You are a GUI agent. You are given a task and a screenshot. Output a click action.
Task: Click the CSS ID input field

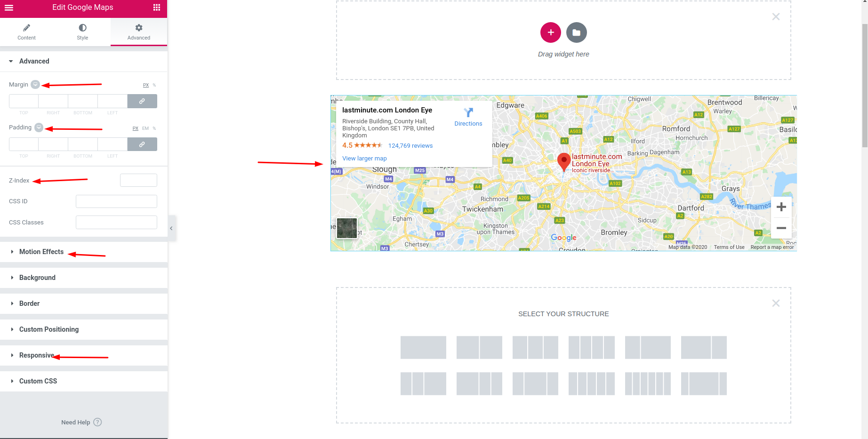(x=116, y=201)
